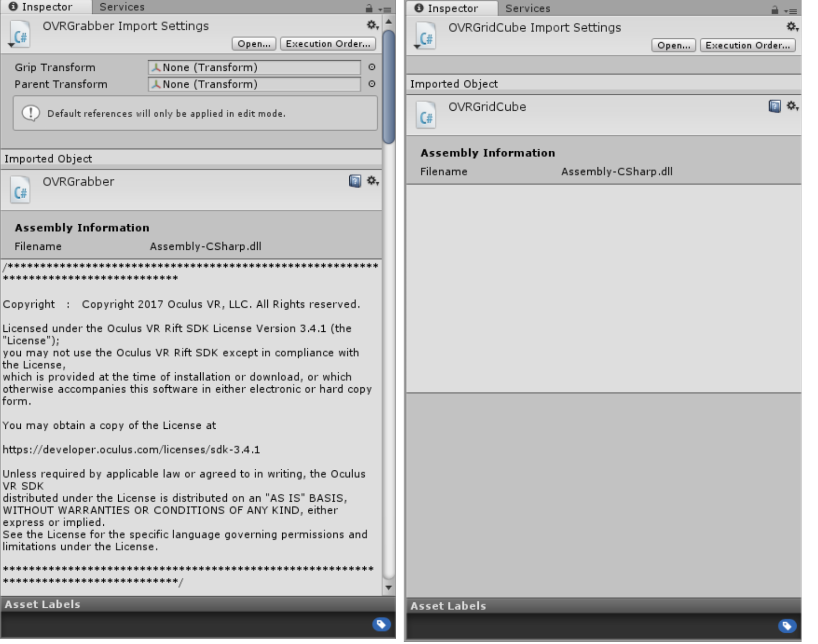The height and width of the screenshot is (644, 818).
Task: Click the scroll up arrow in OVRGrabber inspector
Action: pos(389,22)
